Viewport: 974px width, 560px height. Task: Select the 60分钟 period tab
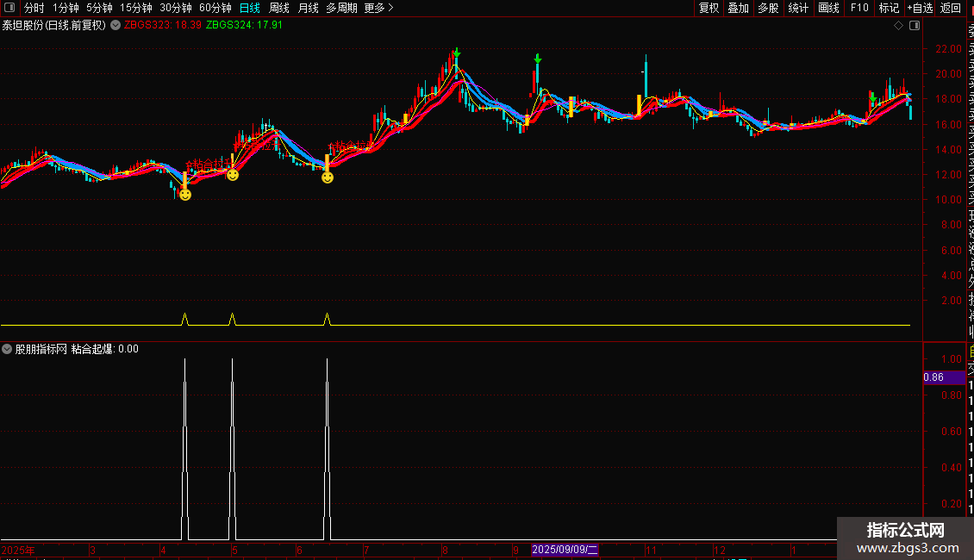tap(215, 8)
